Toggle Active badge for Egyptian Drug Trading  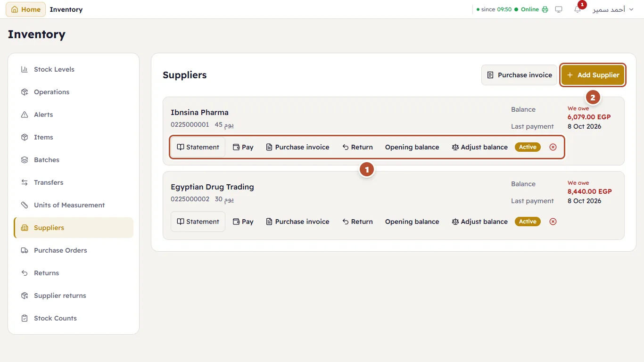click(x=528, y=222)
